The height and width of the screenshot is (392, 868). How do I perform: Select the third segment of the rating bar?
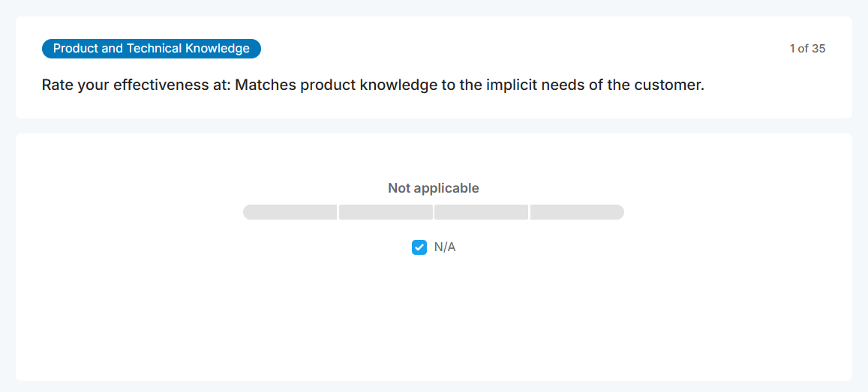point(481,212)
